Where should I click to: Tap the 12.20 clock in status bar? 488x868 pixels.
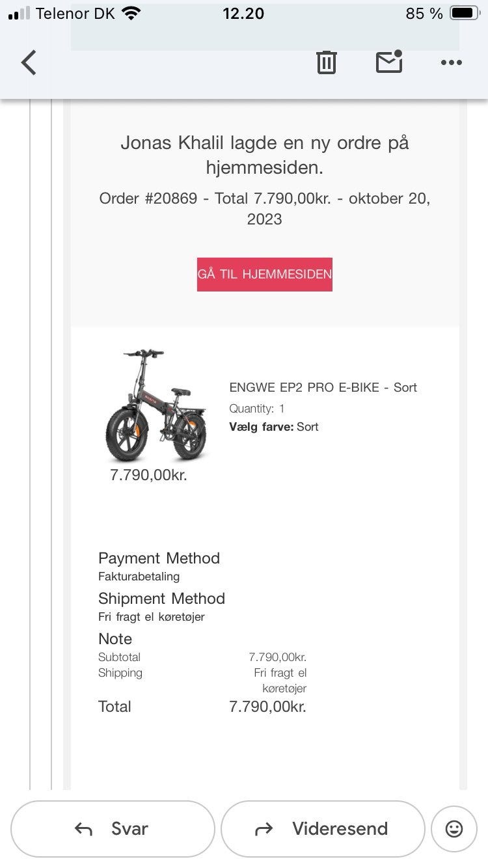(x=243, y=13)
